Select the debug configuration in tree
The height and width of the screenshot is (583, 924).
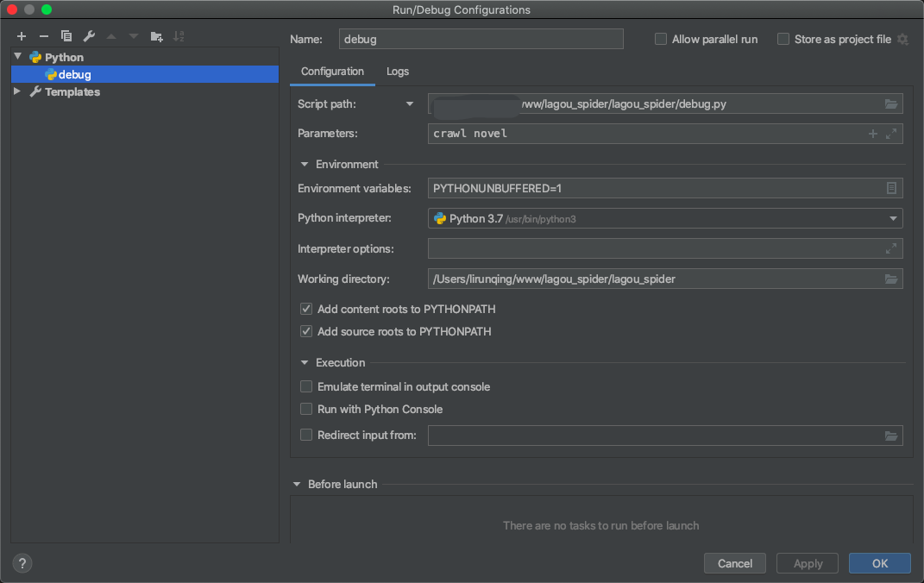click(74, 75)
